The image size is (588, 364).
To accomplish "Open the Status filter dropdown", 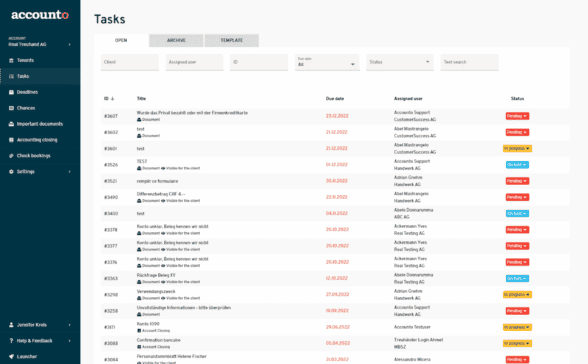I will [400, 62].
